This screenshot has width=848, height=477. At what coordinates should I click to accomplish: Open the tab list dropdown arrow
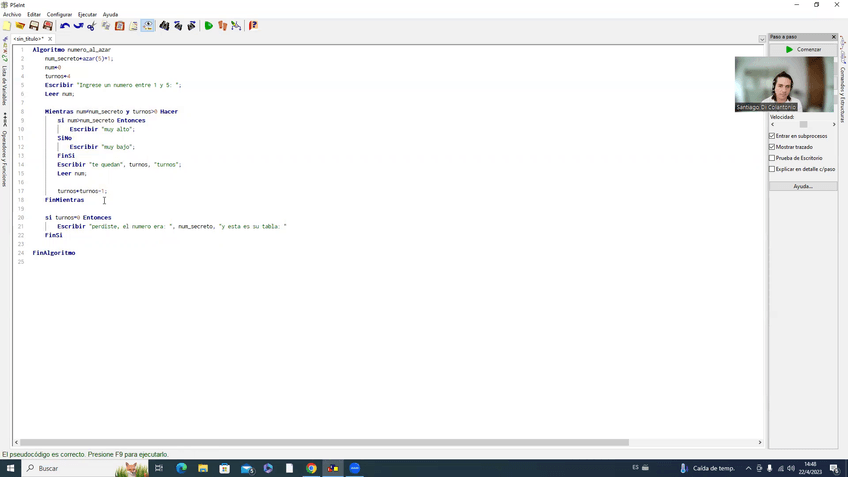pos(762,39)
